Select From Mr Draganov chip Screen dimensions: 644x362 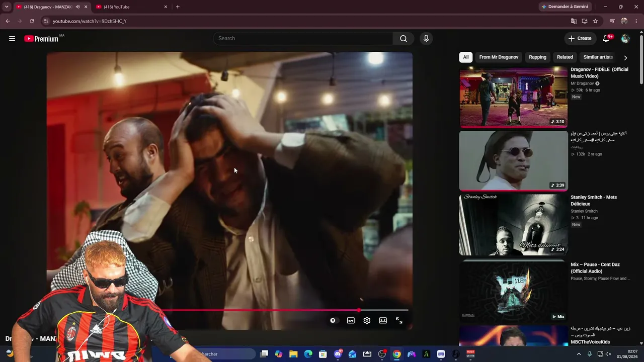499,57
